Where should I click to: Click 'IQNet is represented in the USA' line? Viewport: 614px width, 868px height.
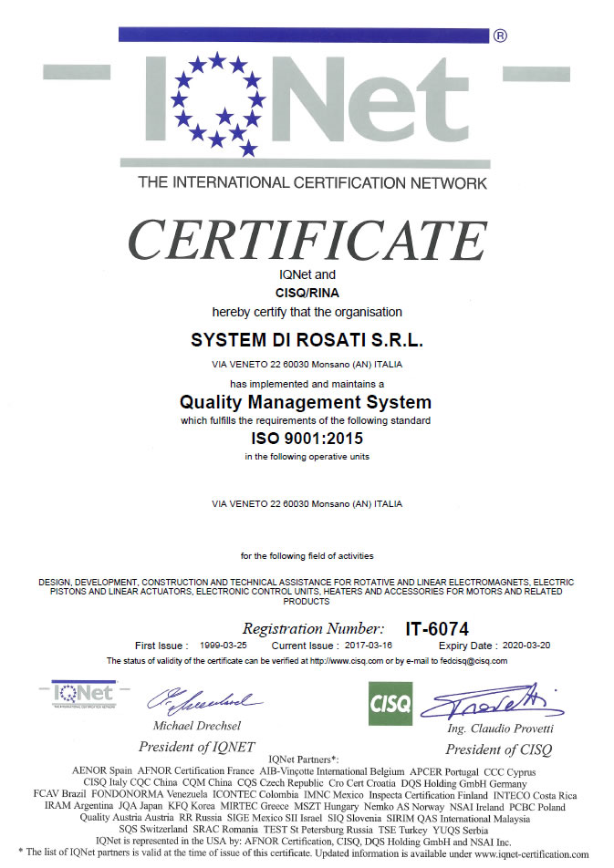(303, 842)
